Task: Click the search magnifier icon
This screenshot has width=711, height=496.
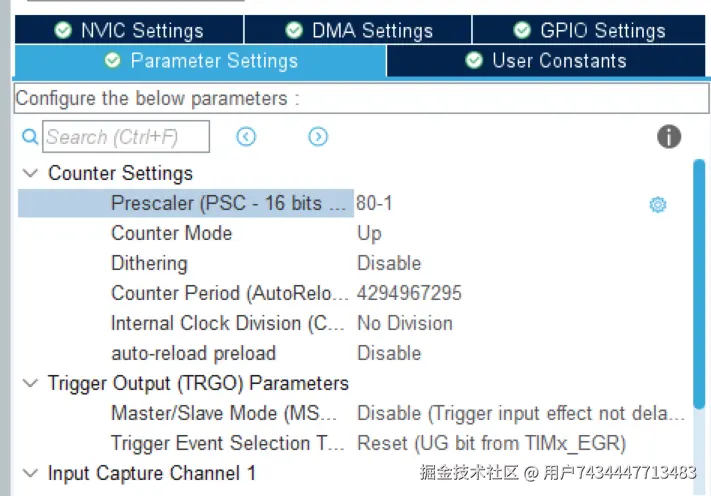Action: (30, 137)
